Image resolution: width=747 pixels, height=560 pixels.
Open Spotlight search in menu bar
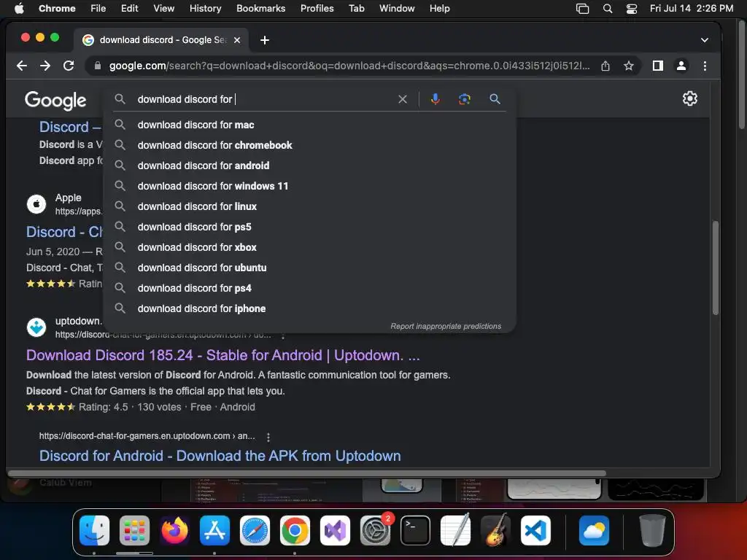pos(608,9)
